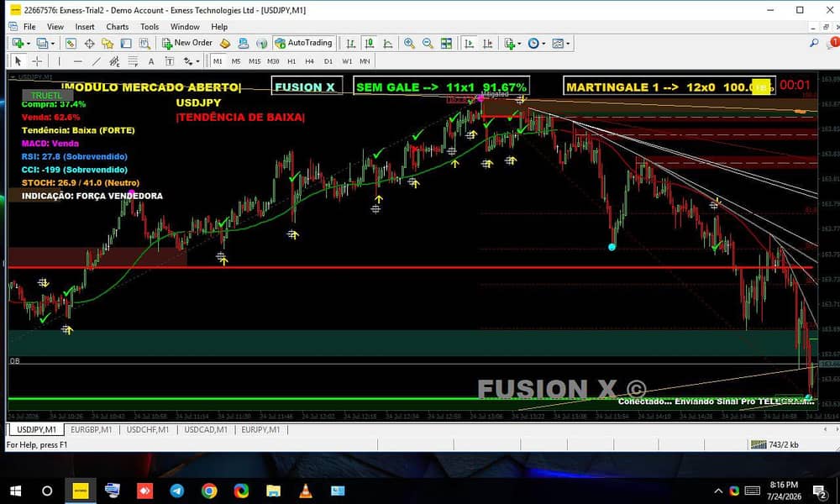840x504 pixels.
Task: Select the arrow Cursor tool
Action: click(x=18, y=61)
